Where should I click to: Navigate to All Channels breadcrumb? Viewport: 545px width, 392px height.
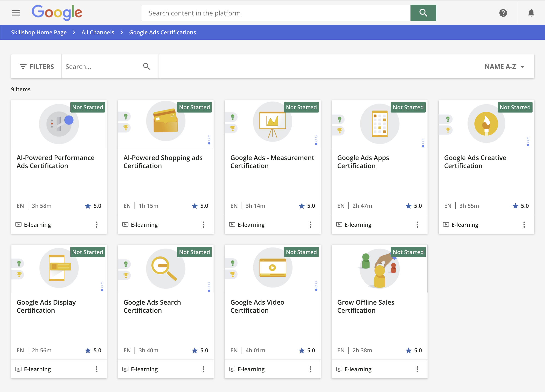pyautogui.click(x=98, y=32)
